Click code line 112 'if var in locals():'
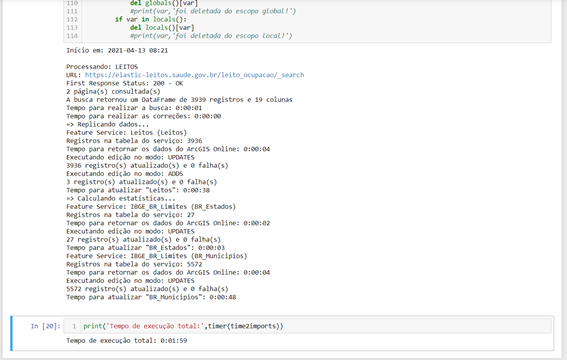 151,19
